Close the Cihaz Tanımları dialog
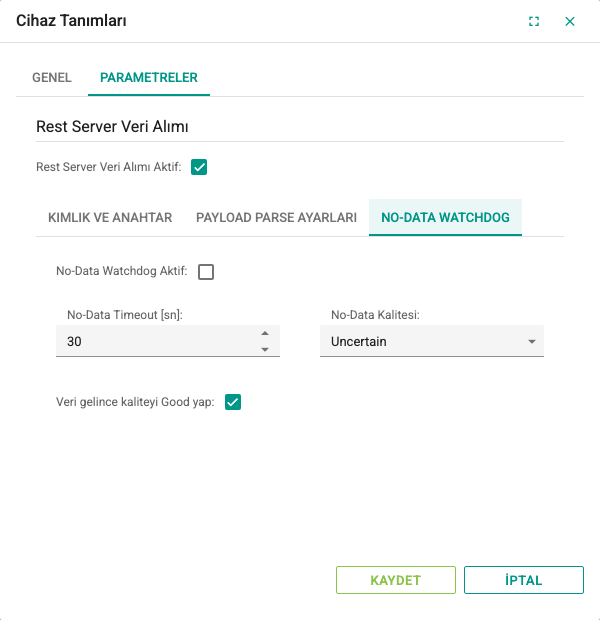Image resolution: width=600 pixels, height=620 pixels. pyautogui.click(x=570, y=21)
